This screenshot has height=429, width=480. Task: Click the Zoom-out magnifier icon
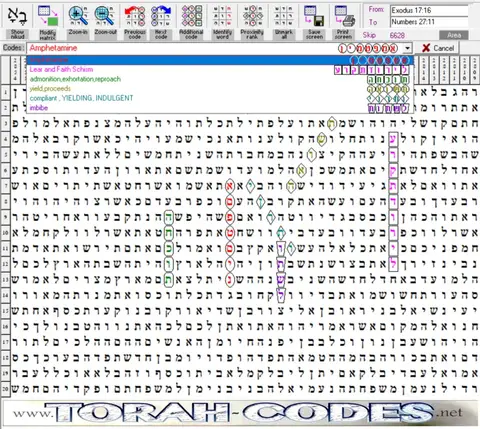point(105,16)
